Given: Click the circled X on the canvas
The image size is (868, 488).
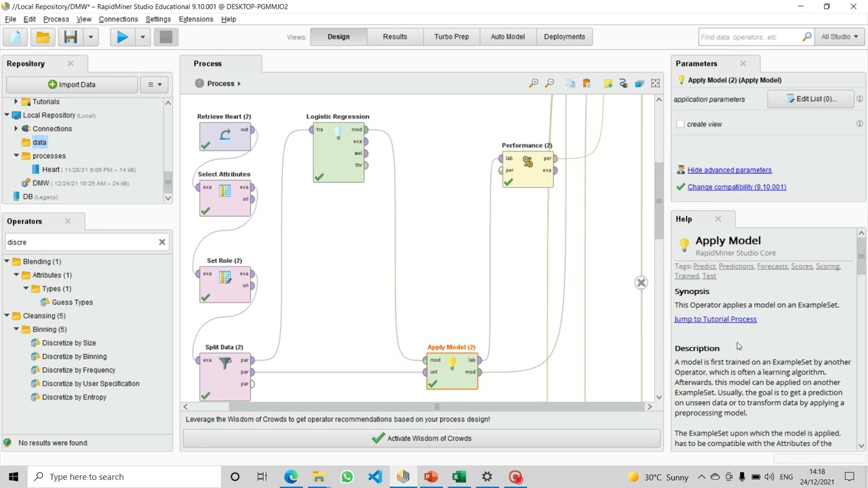Looking at the screenshot, I should point(641,283).
